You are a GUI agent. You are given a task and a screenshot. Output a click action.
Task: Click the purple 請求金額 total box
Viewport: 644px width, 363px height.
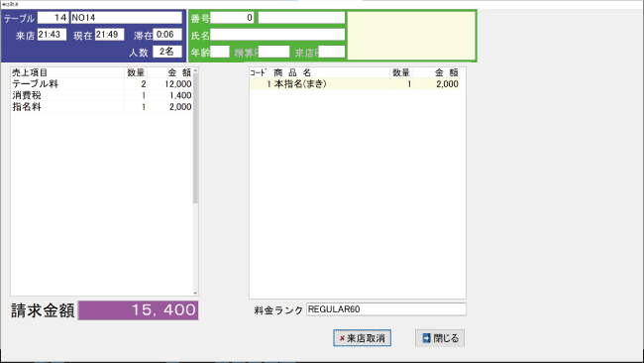(x=138, y=310)
